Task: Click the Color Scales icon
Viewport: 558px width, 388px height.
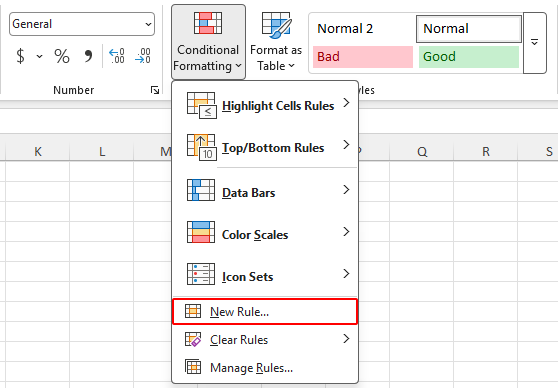Action: tap(201, 232)
